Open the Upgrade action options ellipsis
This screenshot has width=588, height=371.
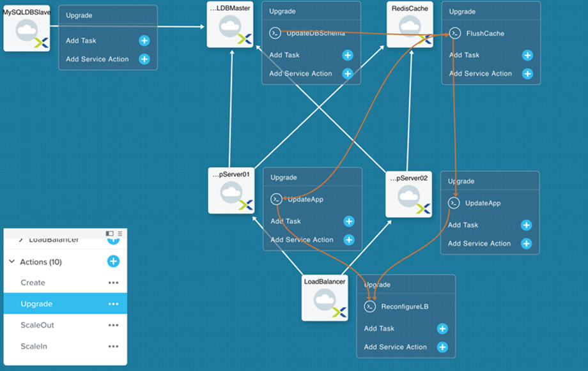pyautogui.click(x=113, y=304)
